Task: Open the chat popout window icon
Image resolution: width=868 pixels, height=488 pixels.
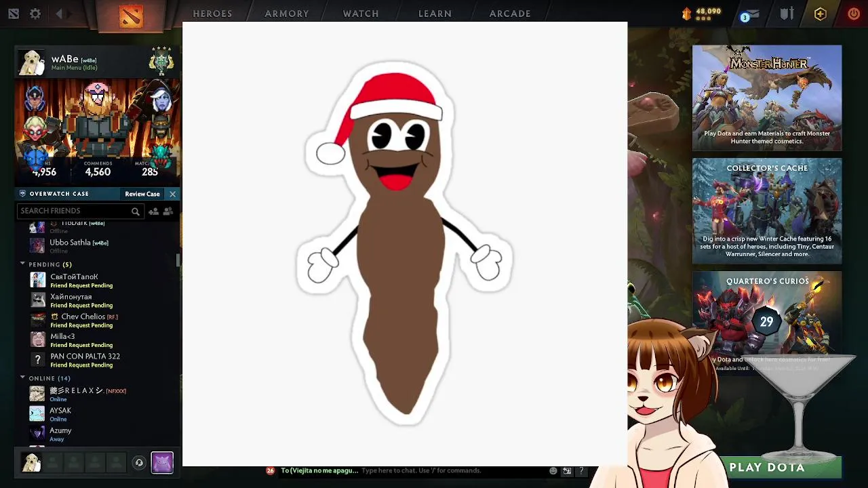Action: (567, 470)
